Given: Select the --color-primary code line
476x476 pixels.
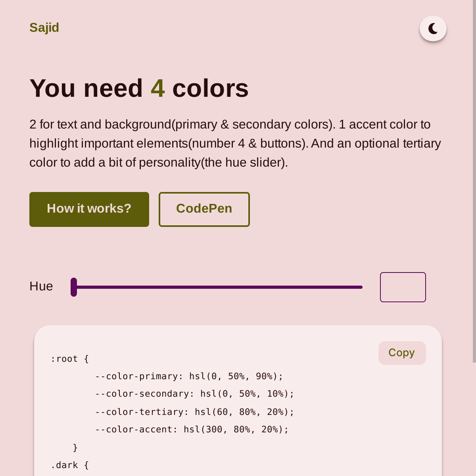Looking at the screenshot, I should click(x=189, y=376).
